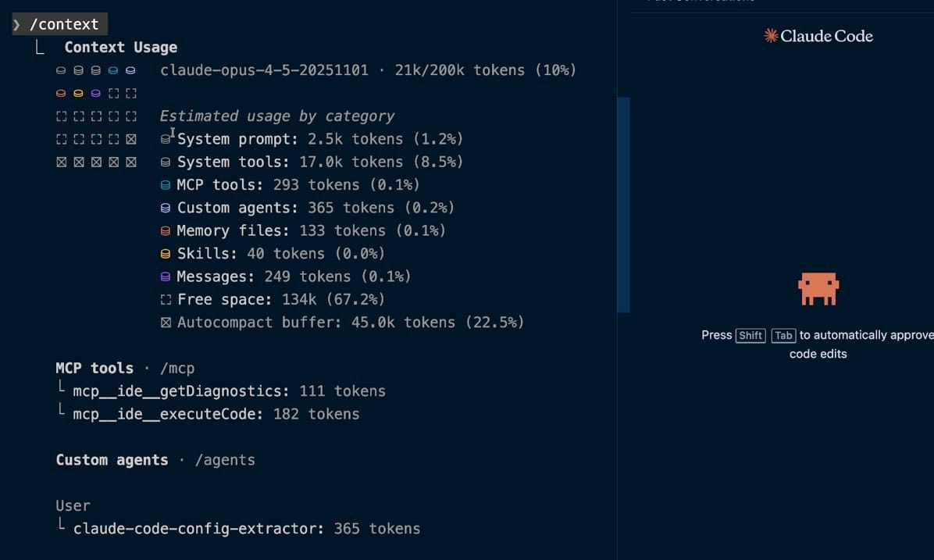Open the /agents command link
The width and height of the screenshot is (934, 560).
225,460
